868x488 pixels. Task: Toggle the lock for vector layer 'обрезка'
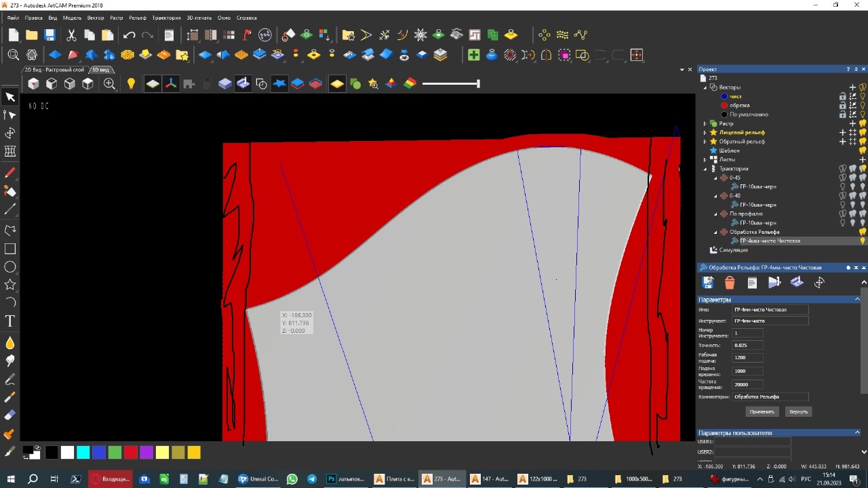[x=843, y=105]
